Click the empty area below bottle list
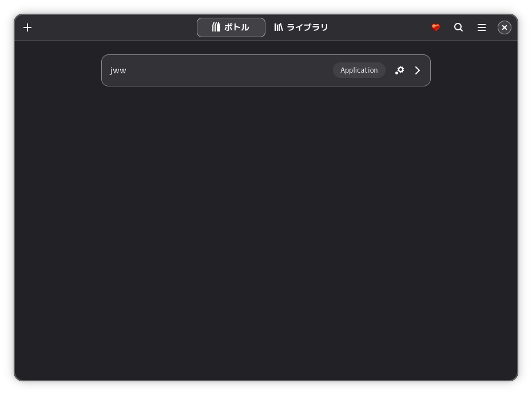532x395 pixels. click(266, 229)
